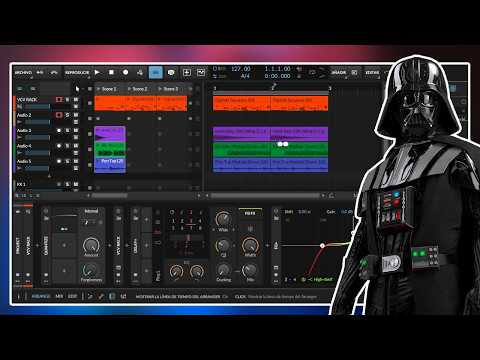Viewport: 480px width, 360px height.
Task: Click the plus-in-box toolbar icon
Action: click(187, 72)
